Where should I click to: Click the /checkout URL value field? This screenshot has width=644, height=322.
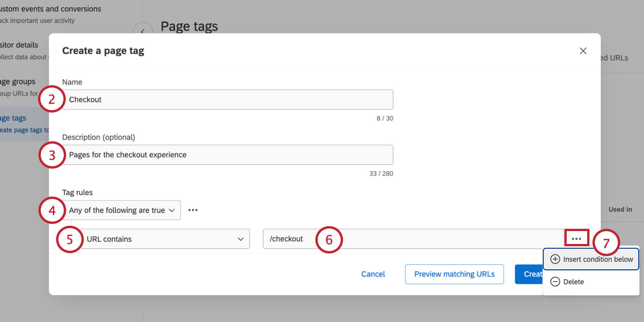coord(413,239)
